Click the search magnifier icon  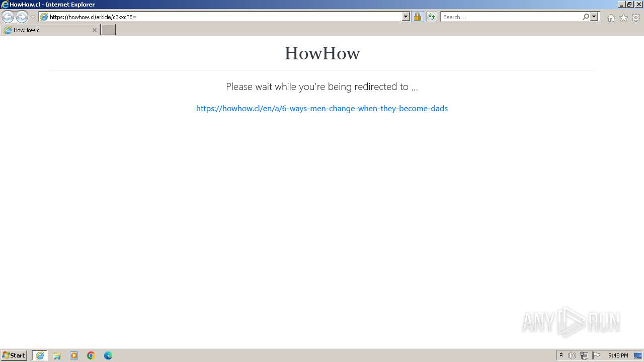[586, 17]
